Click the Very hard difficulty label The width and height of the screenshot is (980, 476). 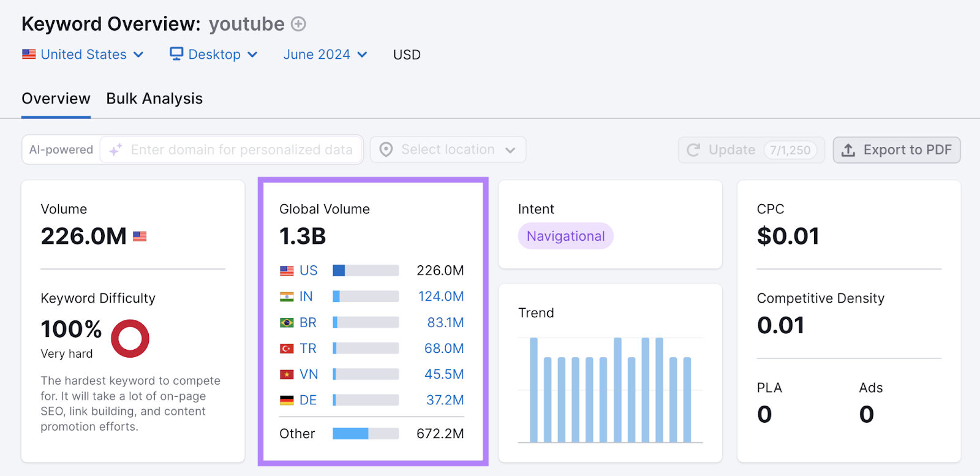pyautogui.click(x=67, y=354)
